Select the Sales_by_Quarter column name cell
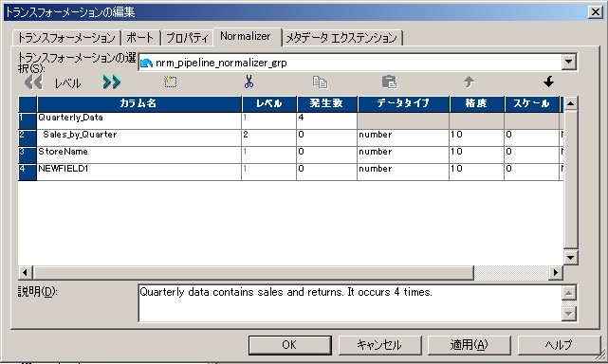Viewport: 608px width, 364px height. [139, 137]
